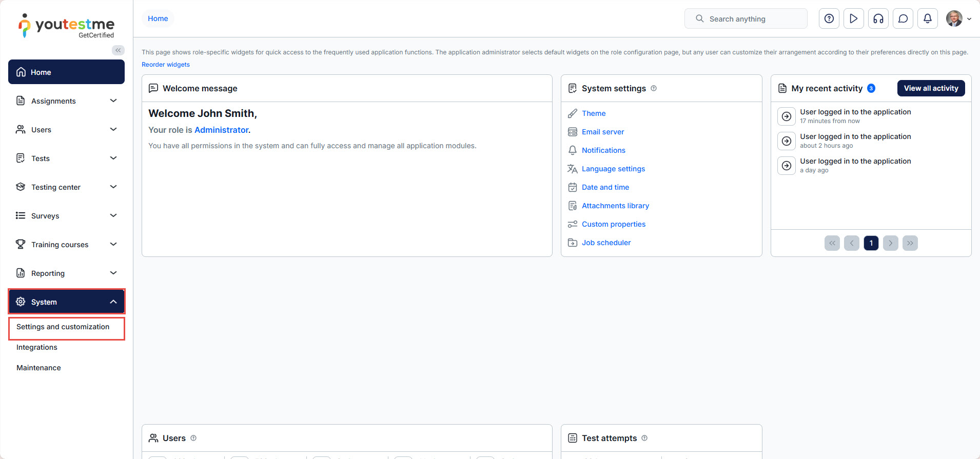The width and height of the screenshot is (980, 459).
Task: Open the chat messages icon
Action: coord(903,19)
